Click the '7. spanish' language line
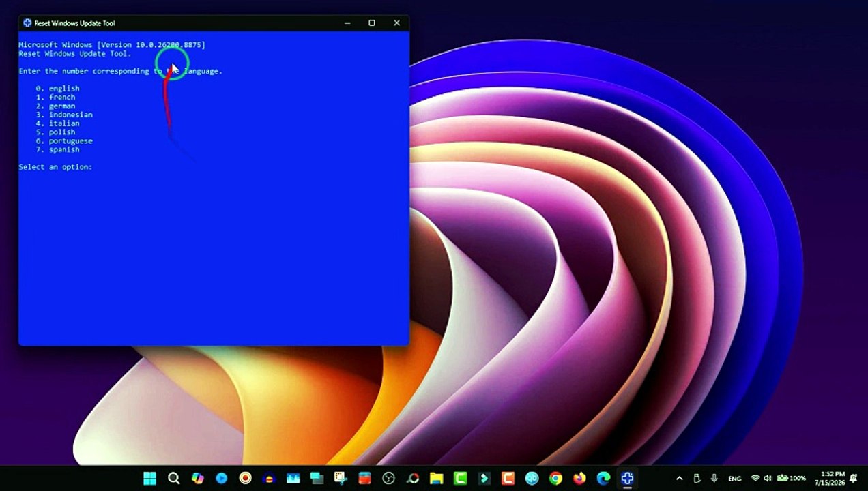 [58, 150]
